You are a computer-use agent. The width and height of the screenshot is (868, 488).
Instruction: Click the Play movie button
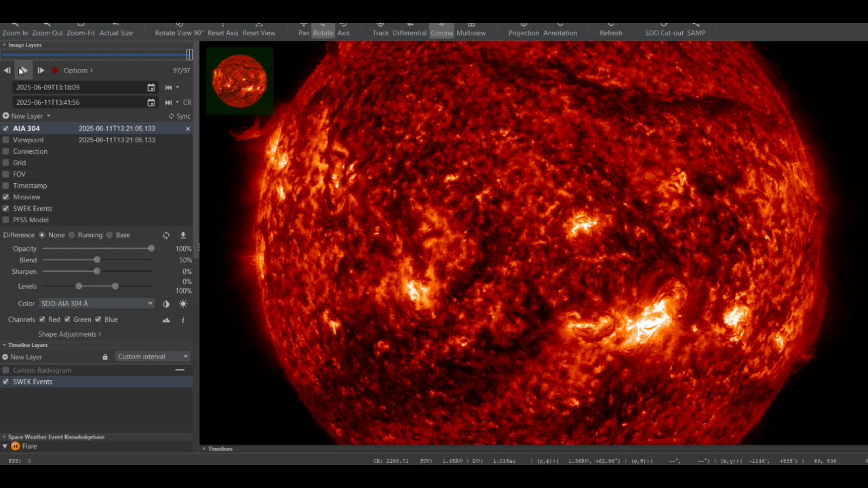pos(23,70)
